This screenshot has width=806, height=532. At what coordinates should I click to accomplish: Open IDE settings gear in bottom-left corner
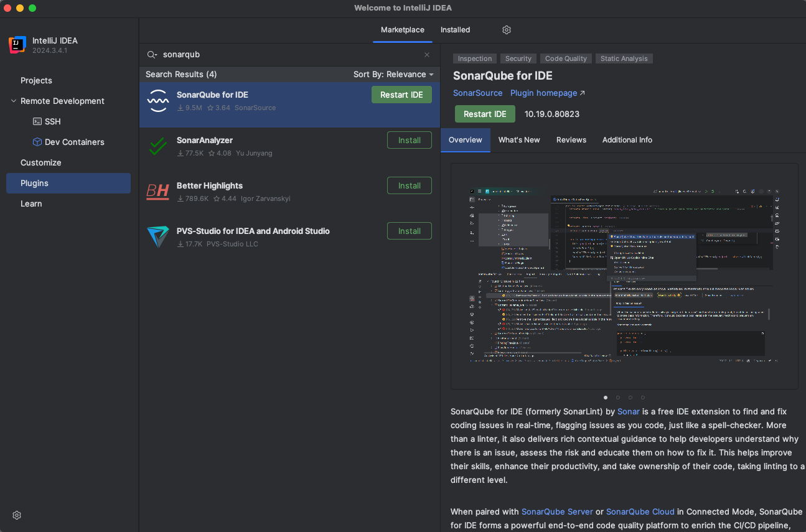point(17,515)
